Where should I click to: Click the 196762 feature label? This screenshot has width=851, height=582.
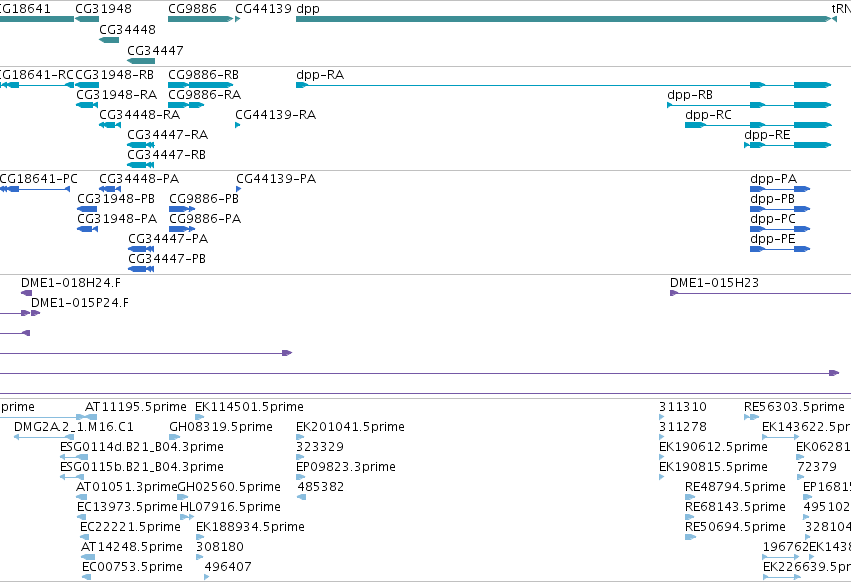pos(786,547)
